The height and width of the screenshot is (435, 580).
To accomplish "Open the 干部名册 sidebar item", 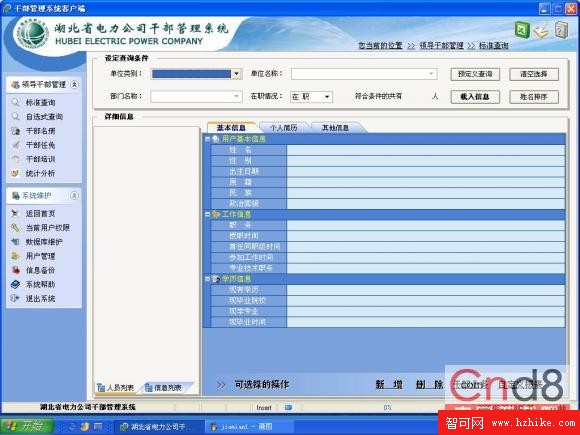I will [40, 131].
